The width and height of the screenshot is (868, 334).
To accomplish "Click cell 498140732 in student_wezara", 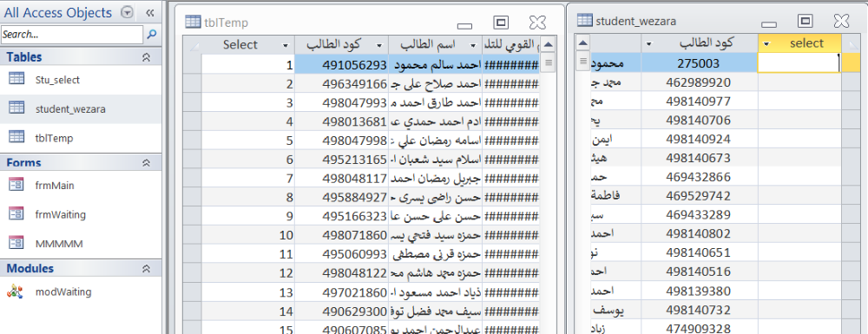I will 699,309.
